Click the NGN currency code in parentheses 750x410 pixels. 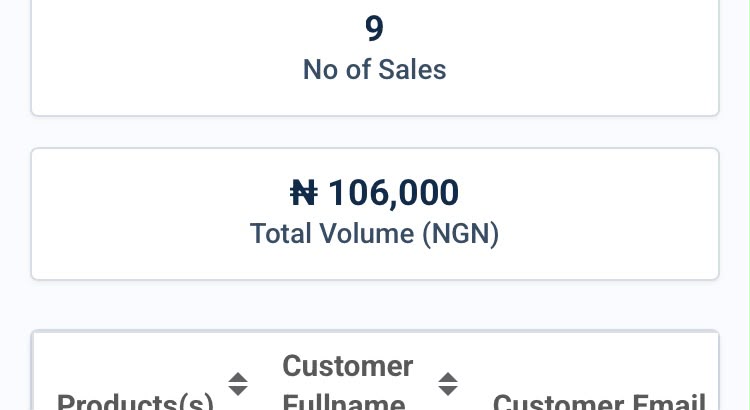pos(461,233)
